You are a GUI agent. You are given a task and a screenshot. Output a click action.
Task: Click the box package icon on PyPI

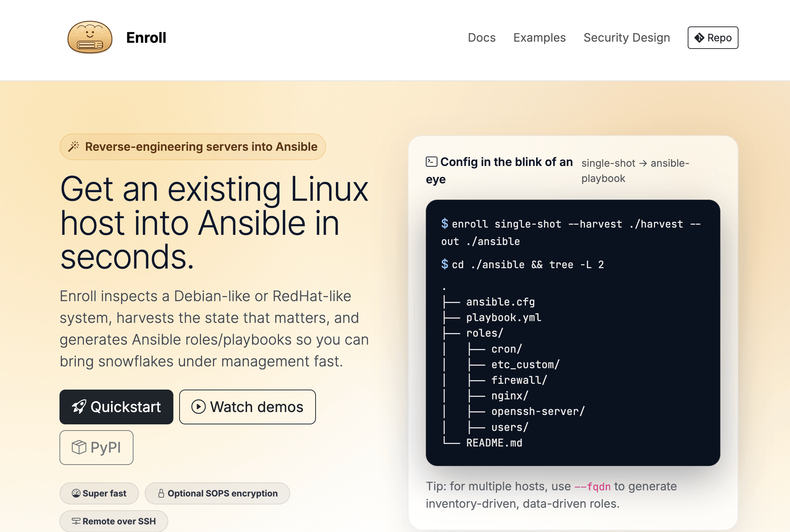click(79, 447)
